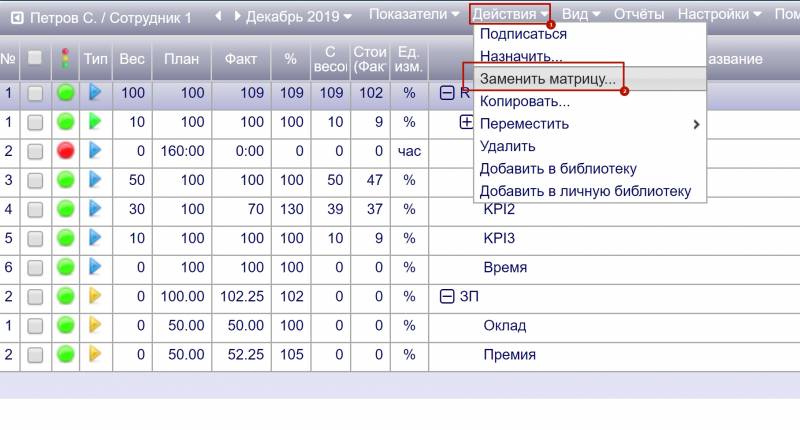This screenshot has height=430, width=800.
Task: Choose Добавить в личную библиотеку
Action: [590, 191]
